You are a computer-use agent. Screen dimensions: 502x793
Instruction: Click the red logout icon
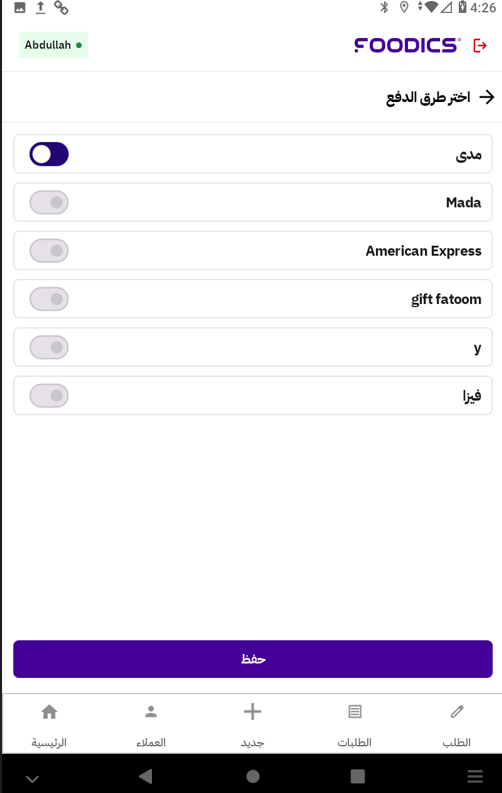coord(480,46)
